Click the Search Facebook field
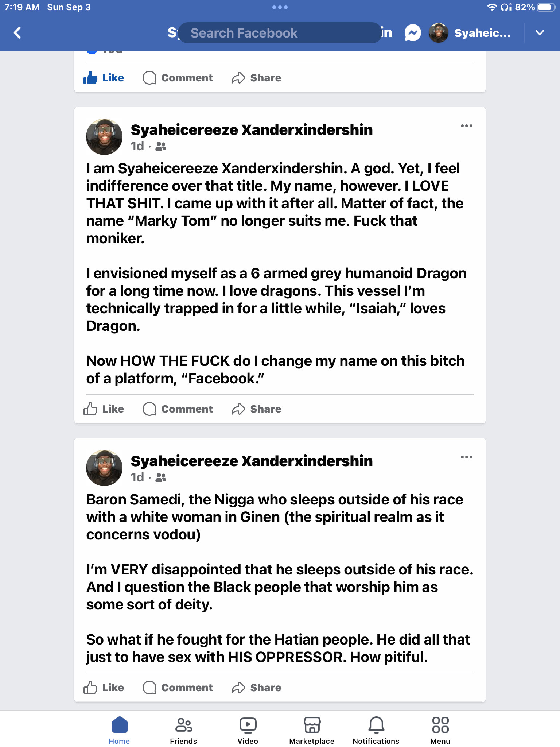 click(x=280, y=33)
